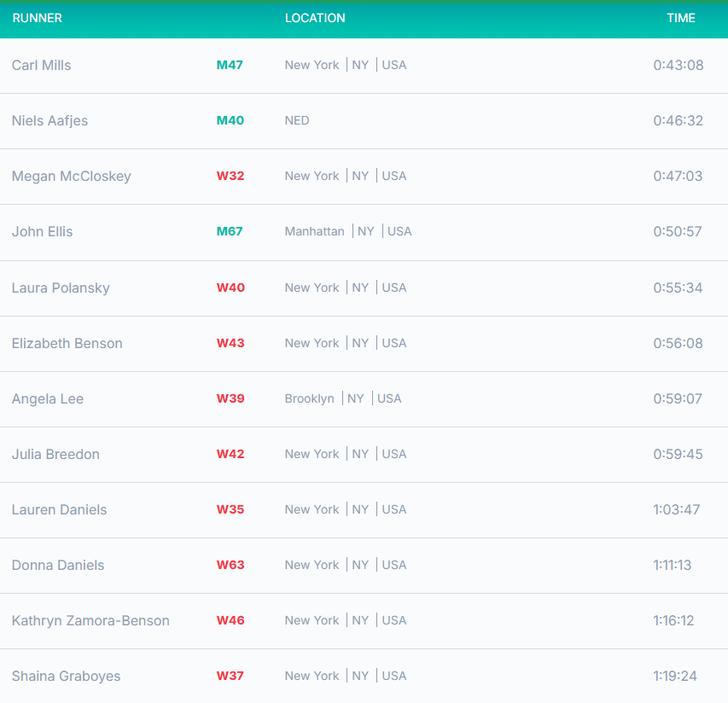Click the time 1:19:24
This screenshot has width=728, height=703.
(x=675, y=676)
